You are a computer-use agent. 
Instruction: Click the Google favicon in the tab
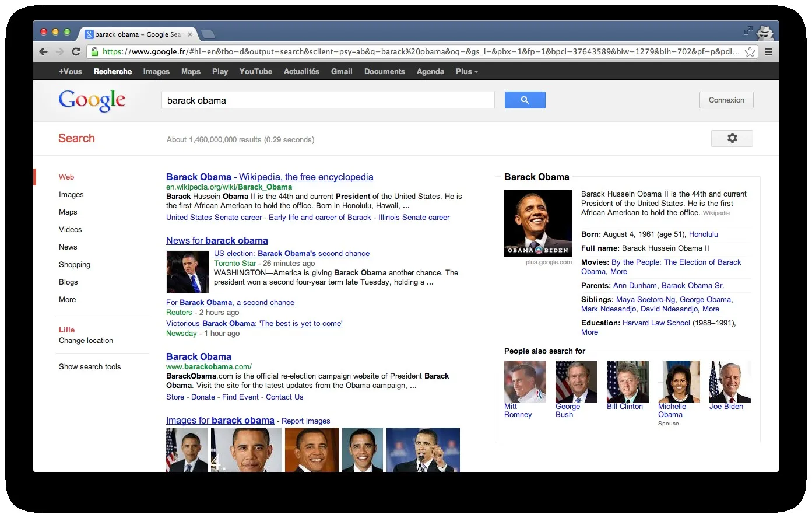[89, 34]
